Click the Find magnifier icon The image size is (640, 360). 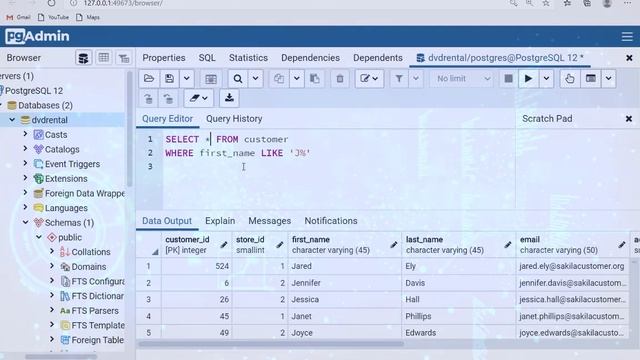[238, 79]
